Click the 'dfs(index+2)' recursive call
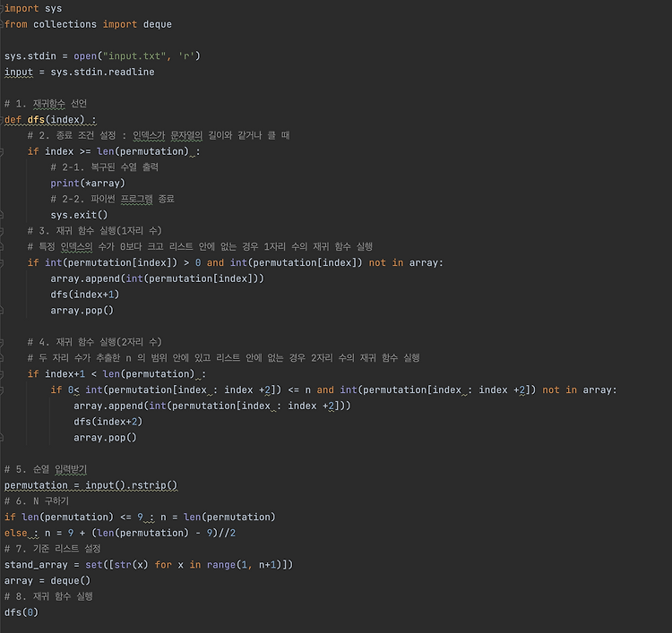 (108, 422)
